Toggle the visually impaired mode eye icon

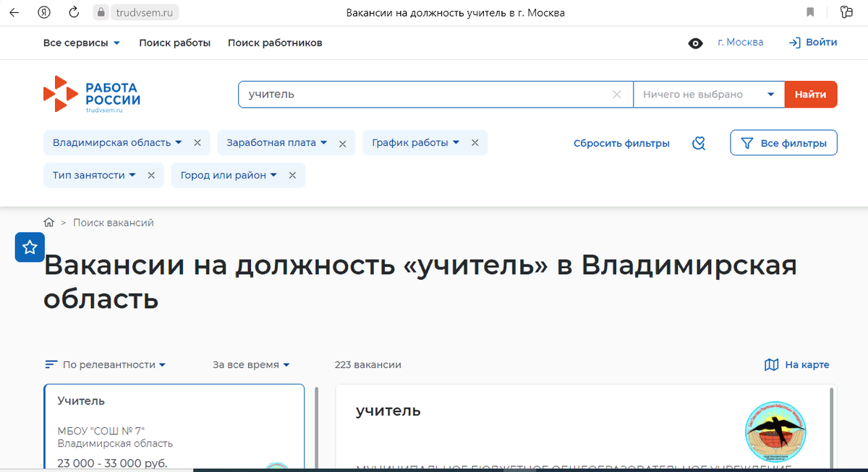point(695,43)
